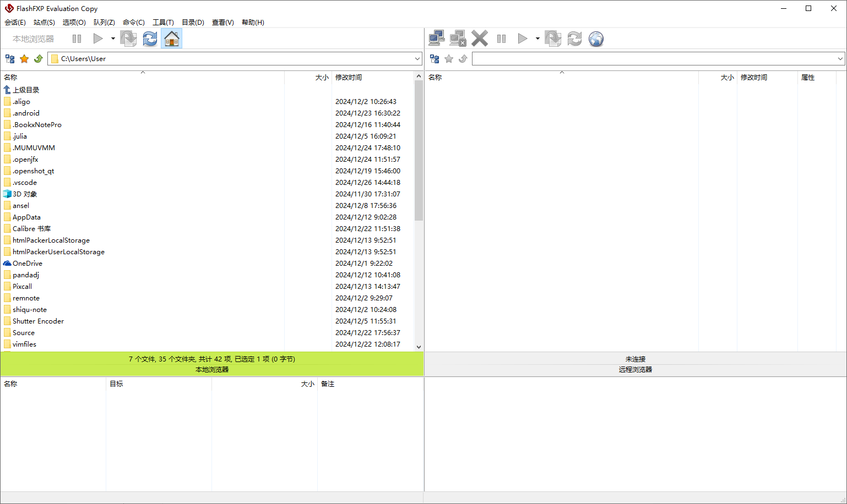Open the remote folder tree icon
The height and width of the screenshot is (504, 847).
[x=435, y=59]
